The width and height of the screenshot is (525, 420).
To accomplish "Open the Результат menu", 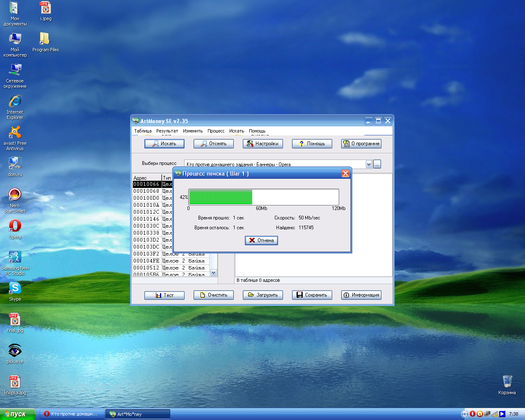I will [x=167, y=131].
